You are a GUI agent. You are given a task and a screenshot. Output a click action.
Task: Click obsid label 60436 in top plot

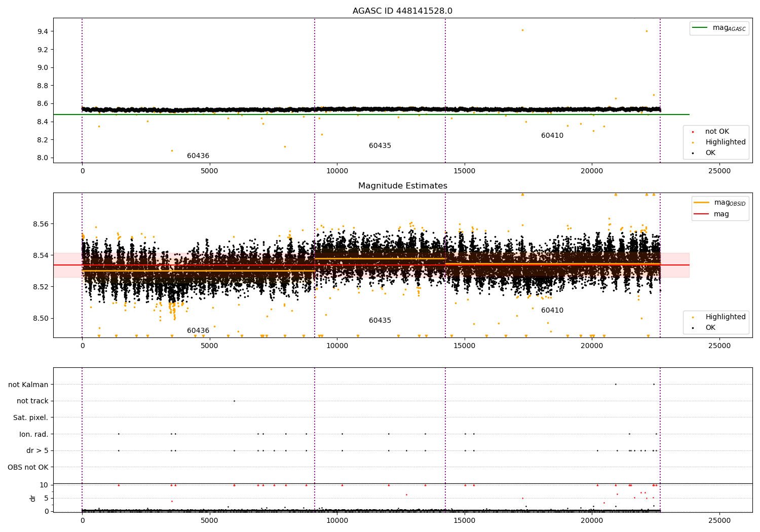pos(198,156)
